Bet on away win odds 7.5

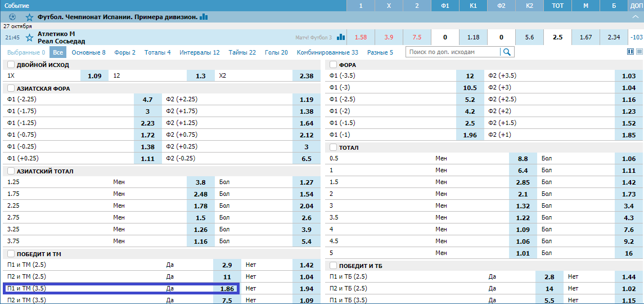pyautogui.click(x=417, y=37)
